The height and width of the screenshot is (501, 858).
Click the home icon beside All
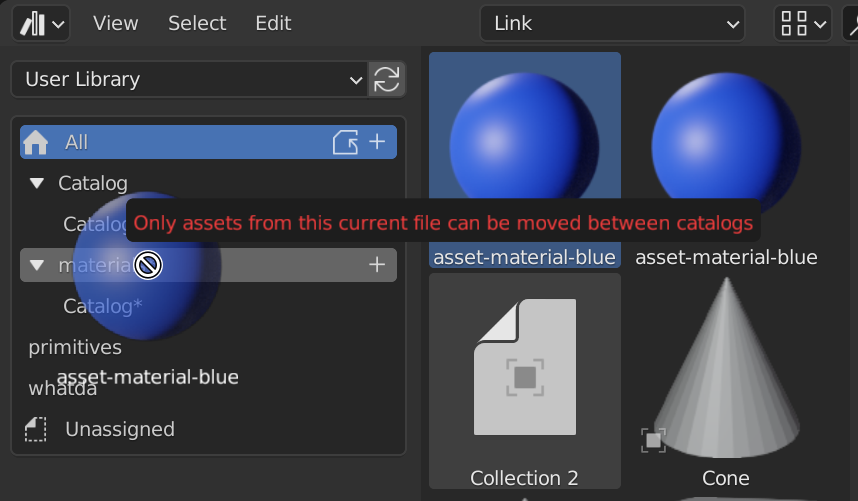(x=36, y=143)
